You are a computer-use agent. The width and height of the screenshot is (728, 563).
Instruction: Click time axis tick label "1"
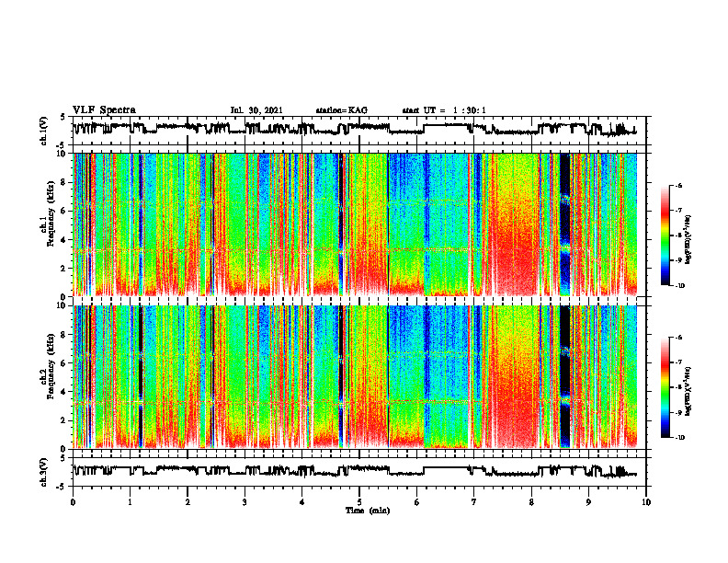(x=130, y=502)
